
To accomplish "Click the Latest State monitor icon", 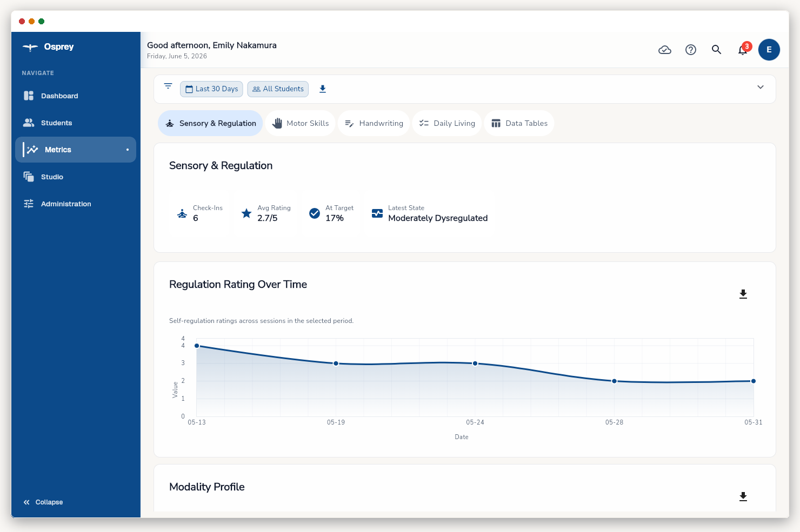I will [x=377, y=213].
